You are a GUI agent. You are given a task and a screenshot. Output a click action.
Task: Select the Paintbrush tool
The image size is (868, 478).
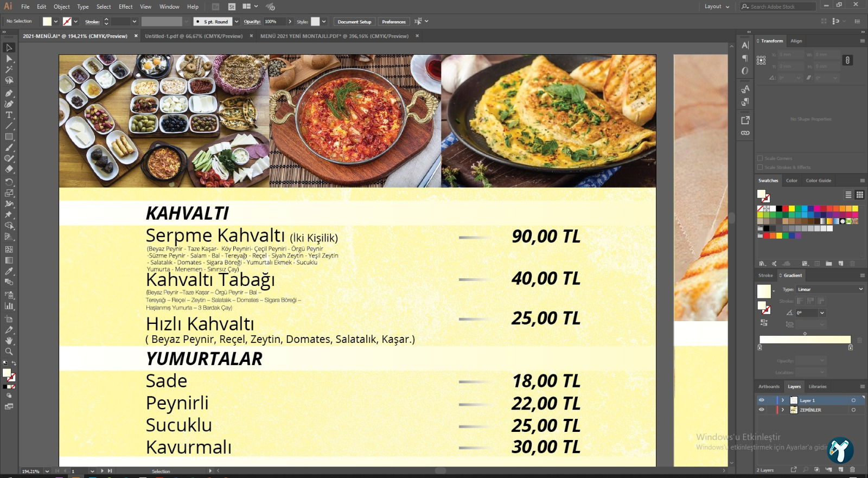(x=9, y=148)
